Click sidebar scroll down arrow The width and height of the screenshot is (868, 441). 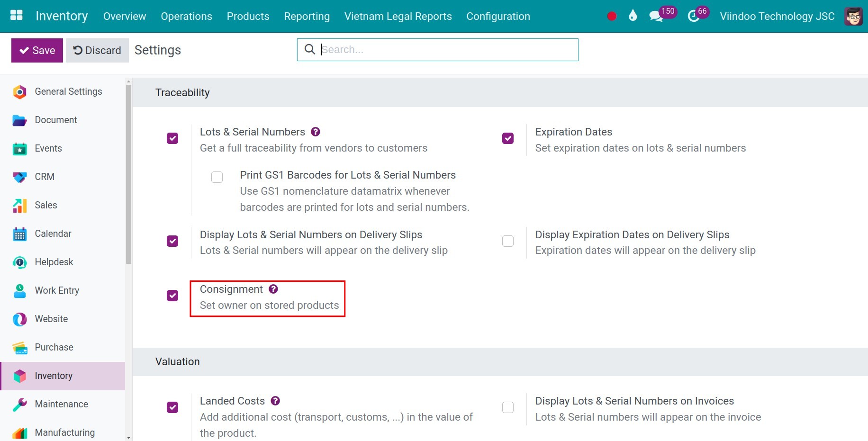point(128,437)
